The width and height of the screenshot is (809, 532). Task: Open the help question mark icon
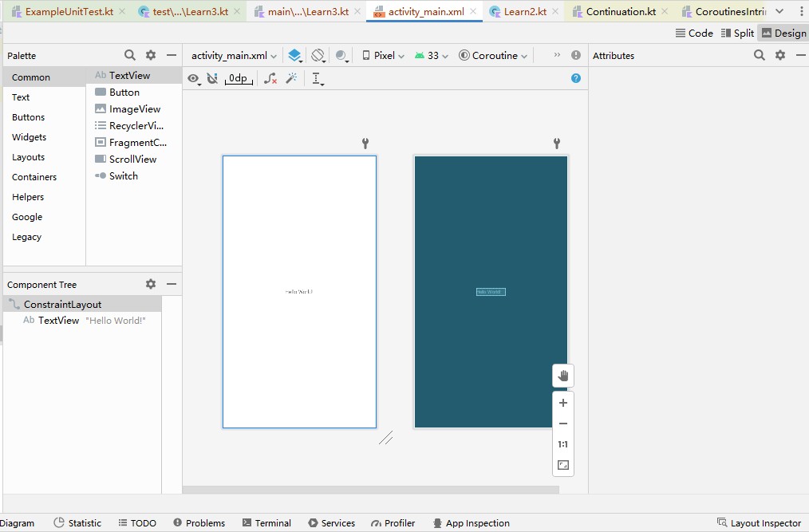pos(576,78)
